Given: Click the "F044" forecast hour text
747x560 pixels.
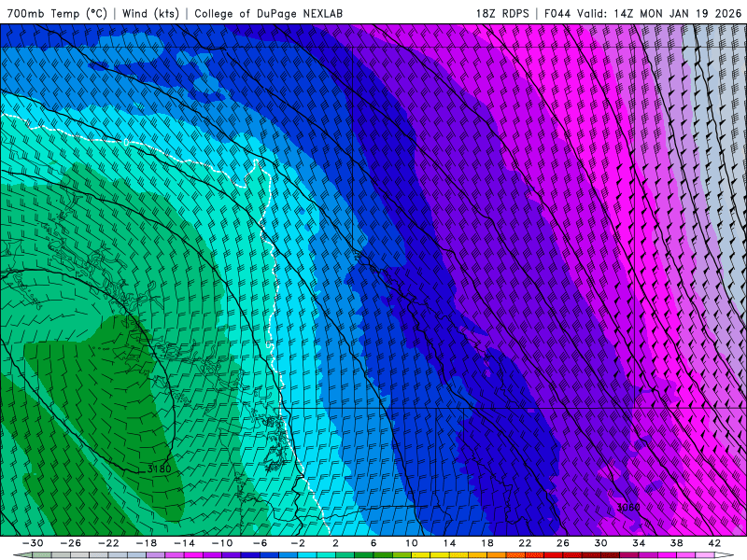Looking at the screenshot, I should point(557,13).
